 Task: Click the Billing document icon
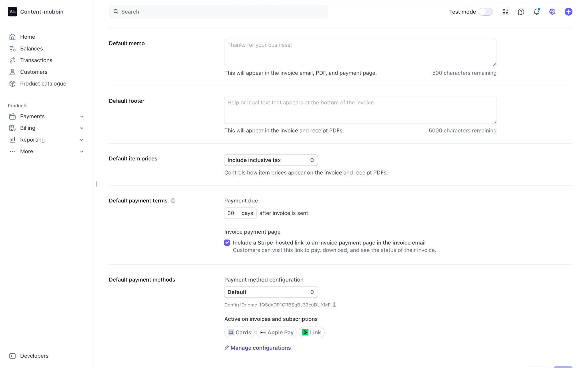[x=12, y=128]
